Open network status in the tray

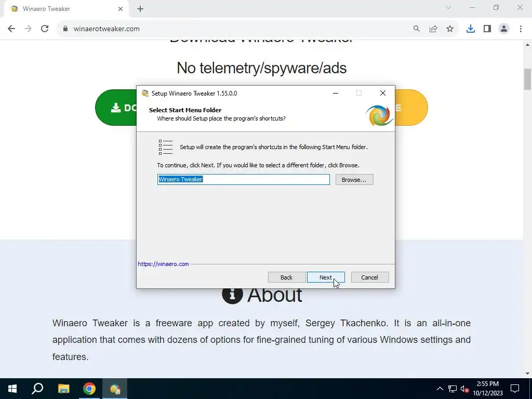[453, 389]
